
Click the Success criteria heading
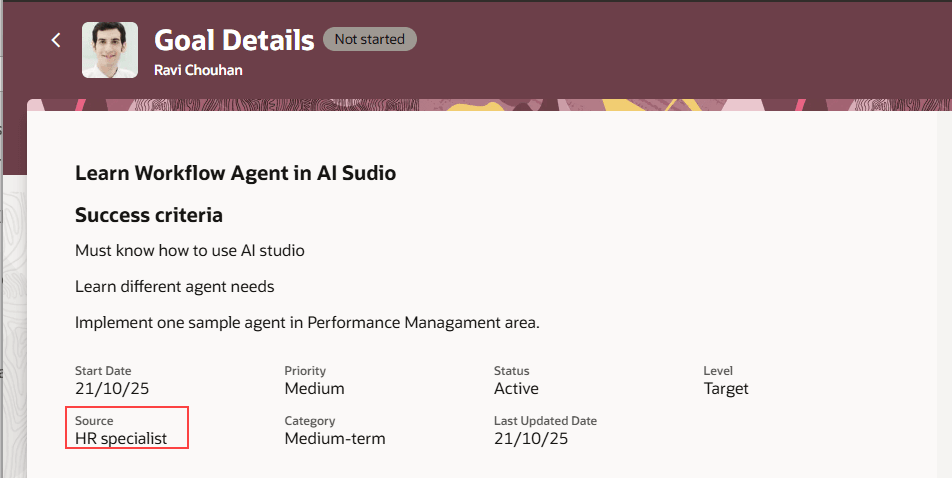click(x=149, y=215)
